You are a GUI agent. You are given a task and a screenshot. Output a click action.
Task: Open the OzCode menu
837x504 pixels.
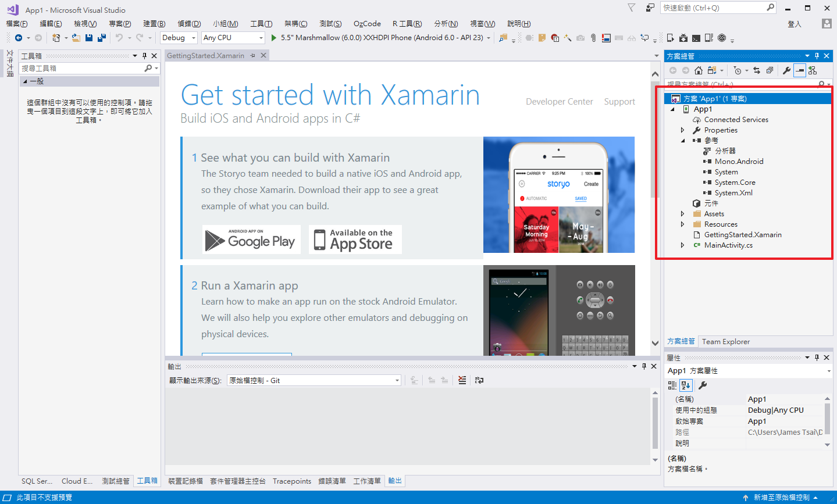(x=367, y=24)
